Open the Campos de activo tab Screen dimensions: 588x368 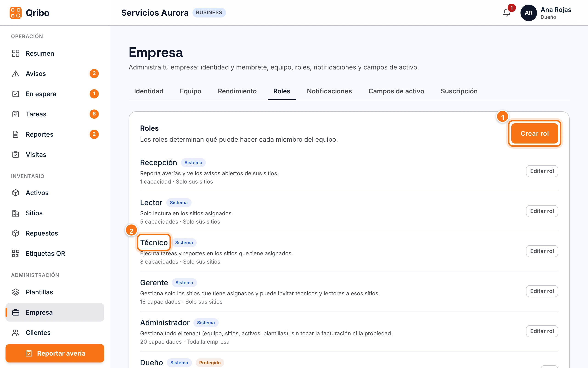click(x=396, y=91)
